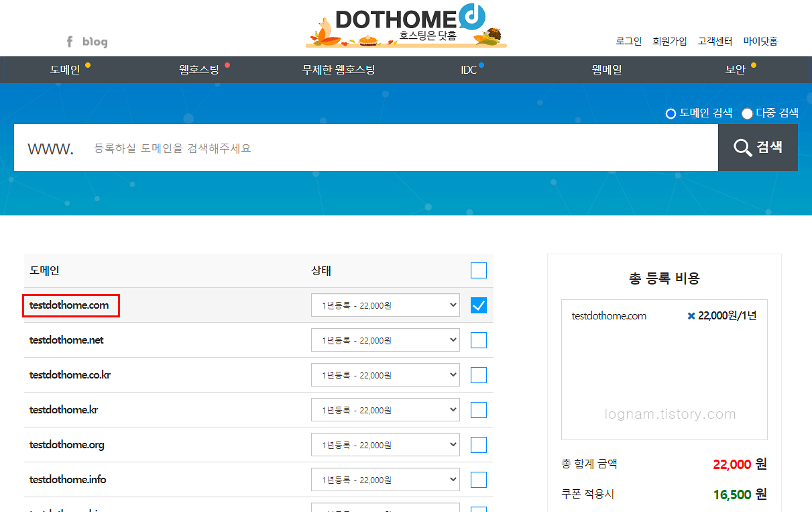Click testdothome.com in the cost summary box

[609, 315]
